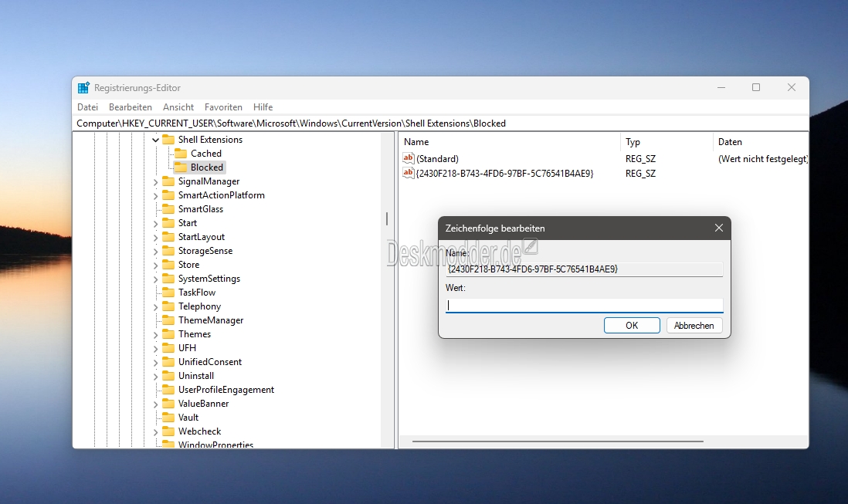The image size is (848, 504).
Task: Expand the SystemSettings key
Action: click(x=156, y=279)
